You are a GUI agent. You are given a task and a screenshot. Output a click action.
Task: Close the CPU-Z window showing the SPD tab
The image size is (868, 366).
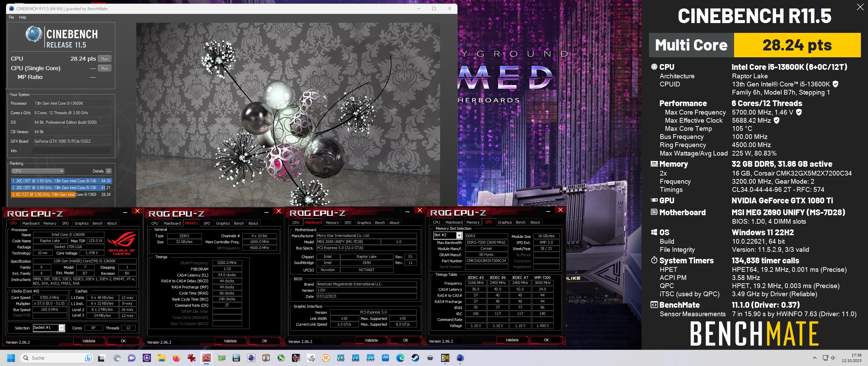click(x=560, y=210)
